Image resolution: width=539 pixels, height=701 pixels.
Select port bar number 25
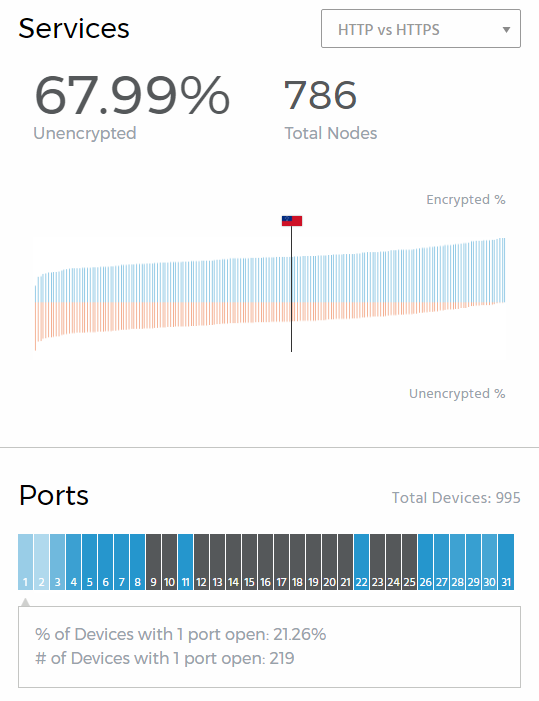tap(409, 562)
